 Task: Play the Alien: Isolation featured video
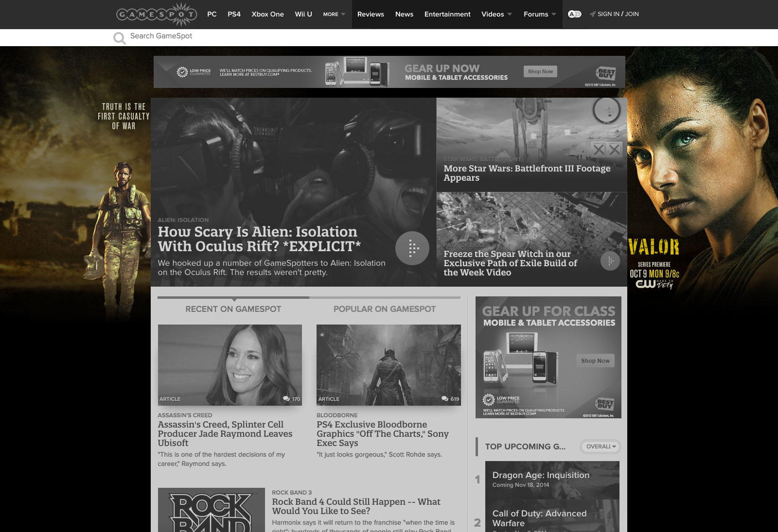click(x=412, y=248)
